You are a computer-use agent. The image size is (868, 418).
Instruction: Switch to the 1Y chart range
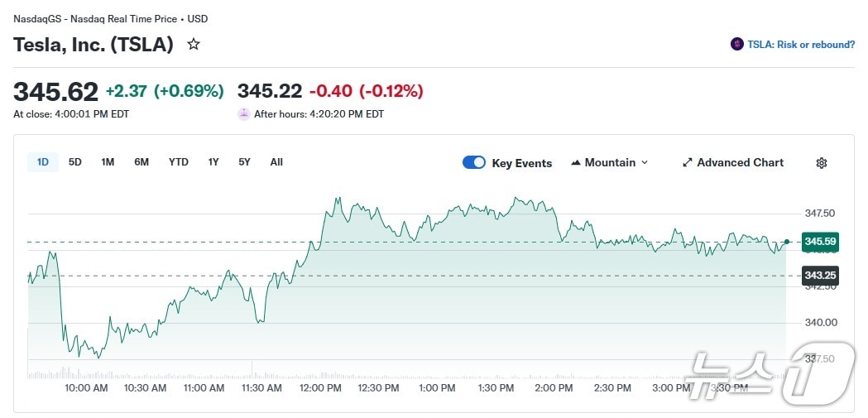click(213, 162)
